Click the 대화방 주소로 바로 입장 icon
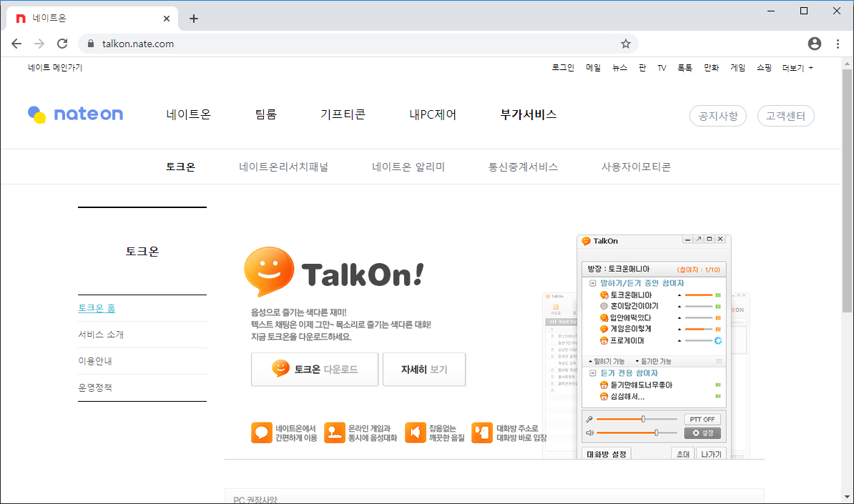 click(482, 433)
